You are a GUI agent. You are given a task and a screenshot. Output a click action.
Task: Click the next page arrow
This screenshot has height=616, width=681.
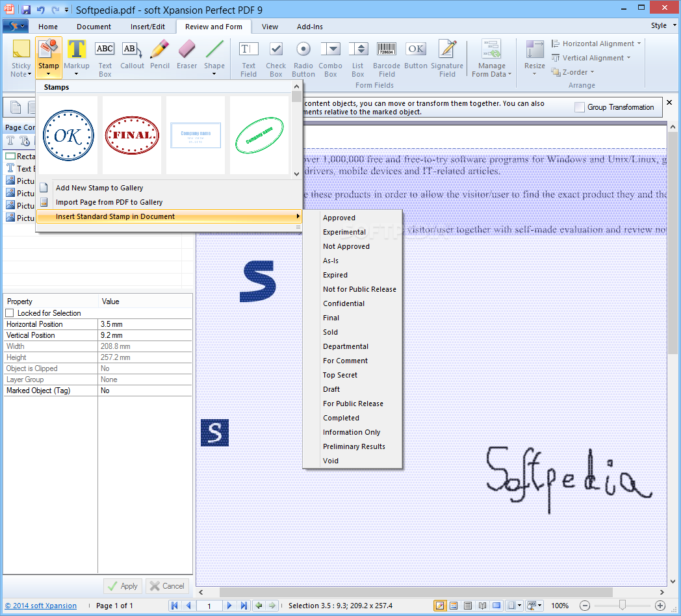coord(229,605)
